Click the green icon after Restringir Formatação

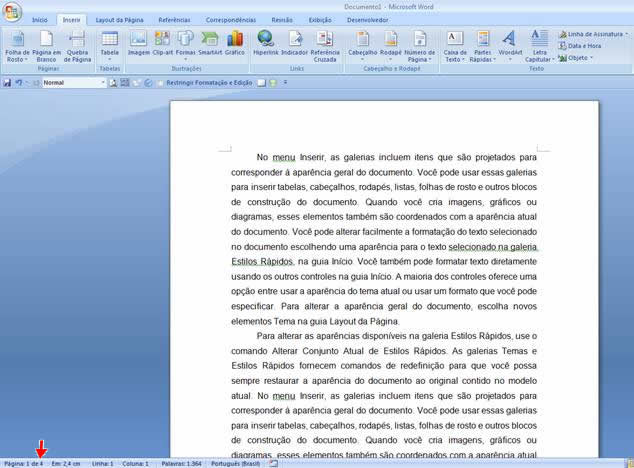(x=273, y=83)
